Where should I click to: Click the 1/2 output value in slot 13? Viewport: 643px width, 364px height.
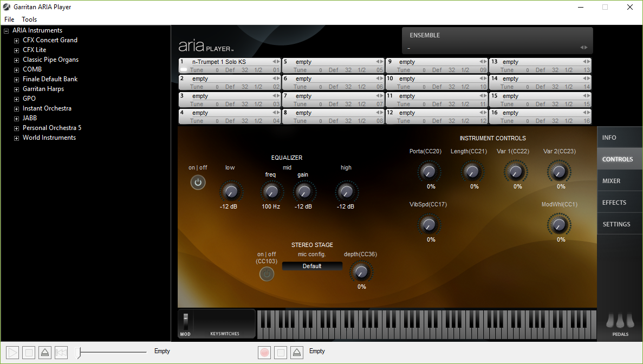coord(568,70)
